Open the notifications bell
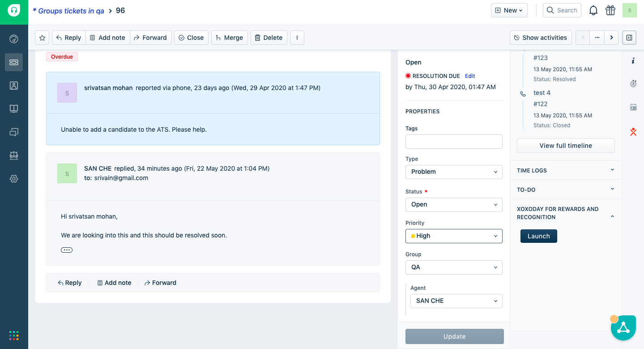Viewport: 644px width, 349px height. click(x=593, y=10)
